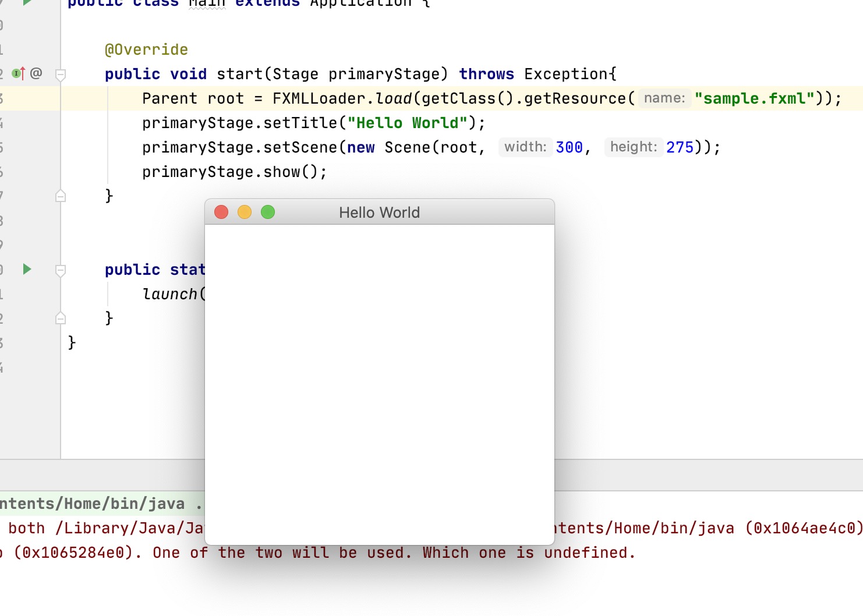
Task: Click the @Override annotation
Action: click(146, 49)
